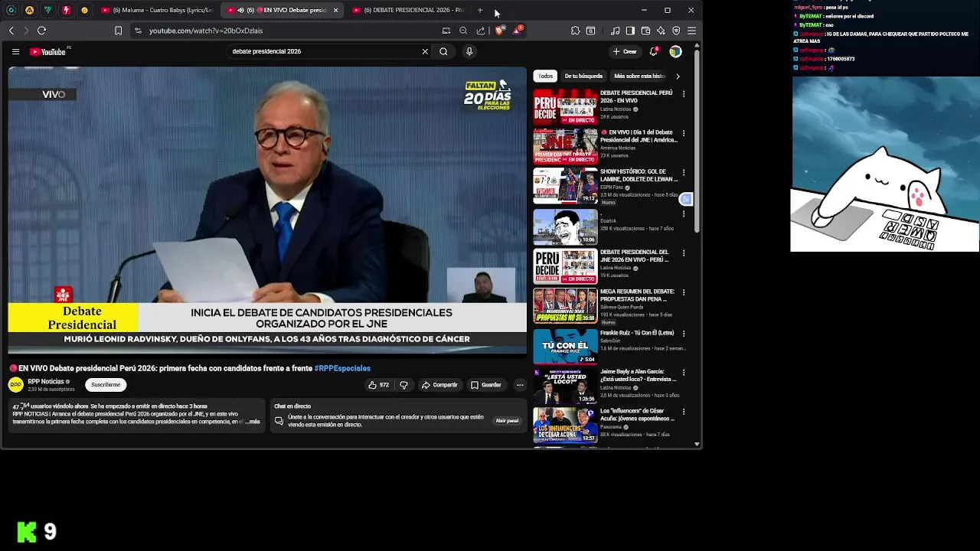This screenshot has width=980, height=551.
Task: Switch to Maluma Cuatro Babys tab
Action: tap(156, 10)
